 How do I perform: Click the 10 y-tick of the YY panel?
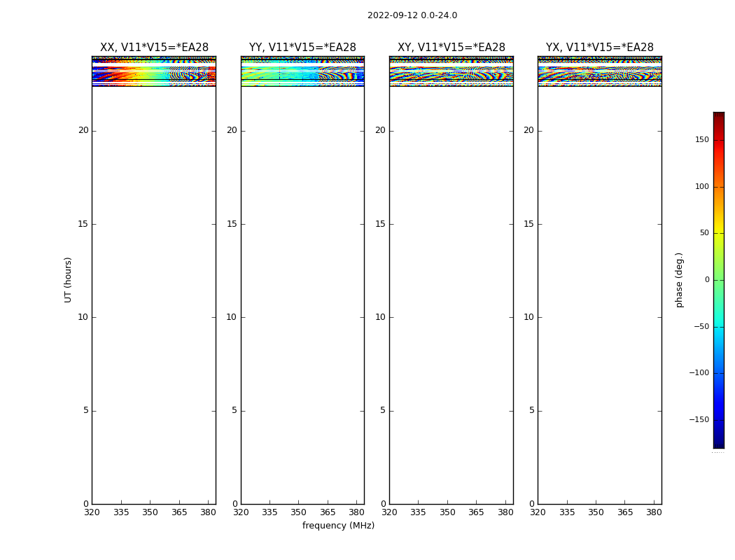tap(232, 317)
